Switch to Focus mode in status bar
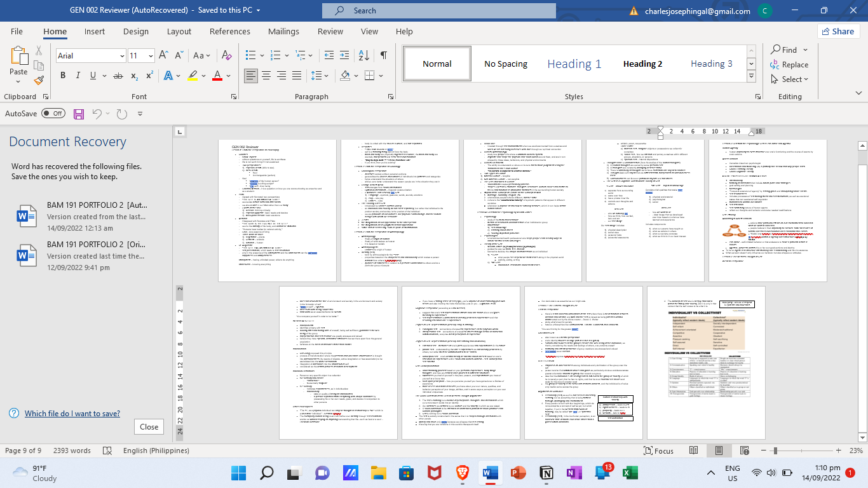Screen dimensions: 868x488 [659, 451]
